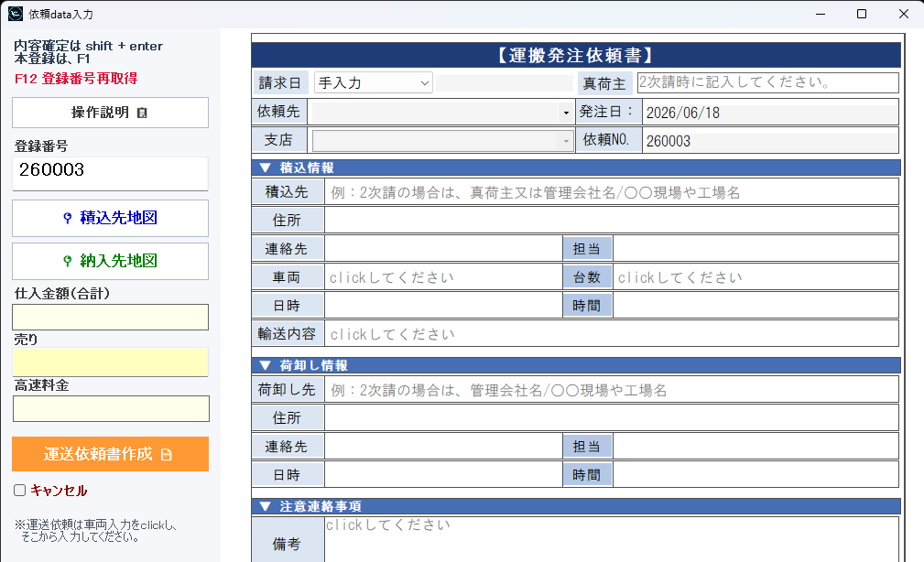Open the 支店 dropdown arrow
Image resolution: width=924 pixels, height=562 pixels.
coord(566,141)
